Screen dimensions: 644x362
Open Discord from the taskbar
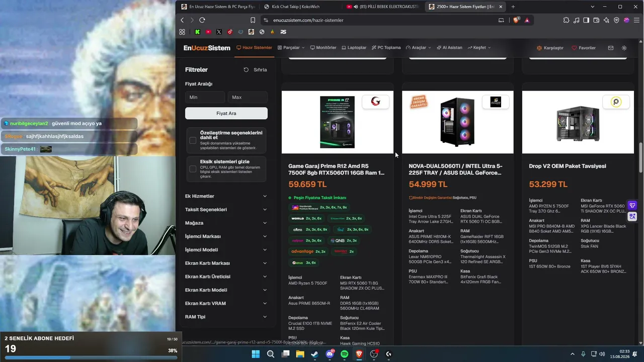tap(330, 354)
